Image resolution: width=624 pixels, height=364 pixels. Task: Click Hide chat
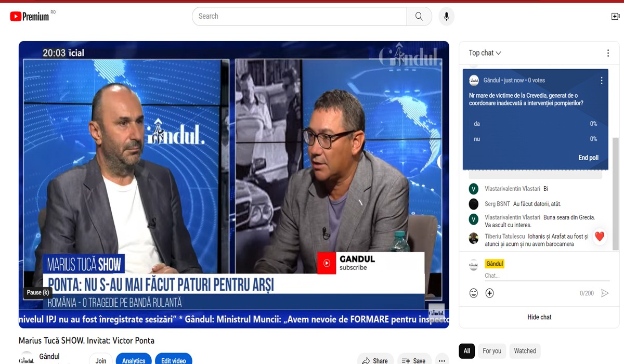(x=539, y=317)
